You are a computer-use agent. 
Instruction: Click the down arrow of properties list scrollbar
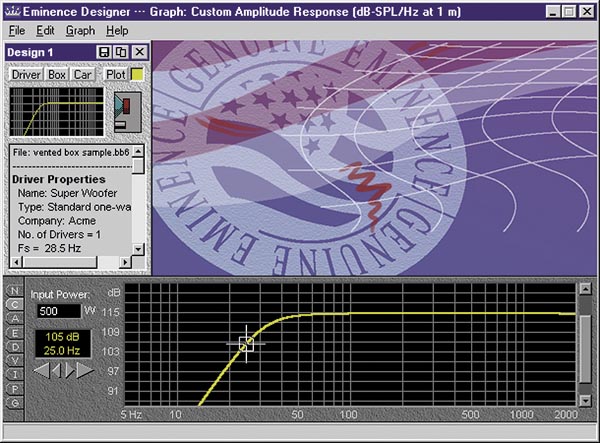[138, 249]
